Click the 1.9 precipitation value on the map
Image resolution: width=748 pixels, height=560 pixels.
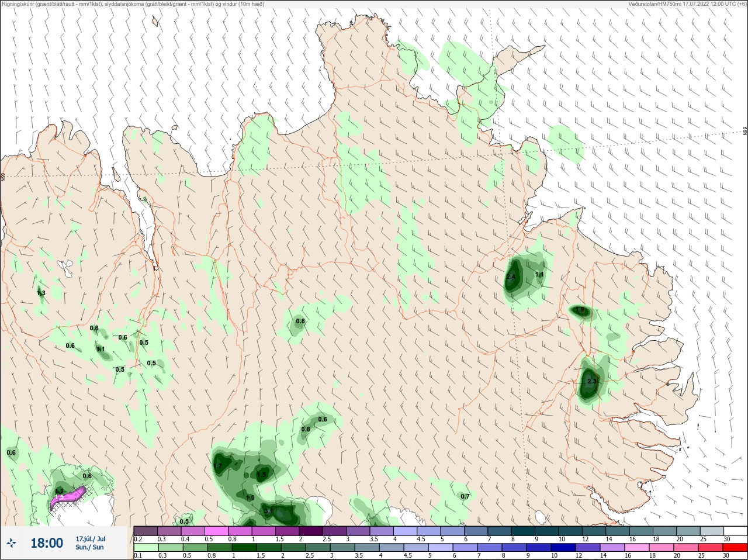[x=580, y=310]
